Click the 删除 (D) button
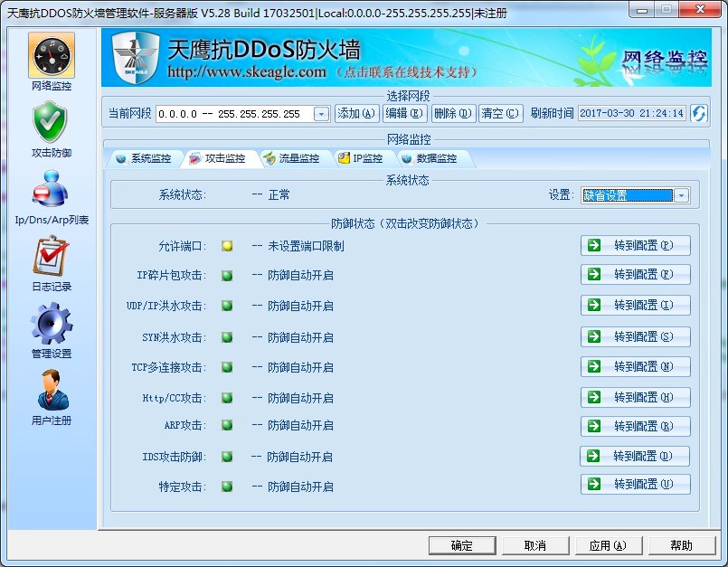Screen dimensions: 728x567 pos(453,113)
